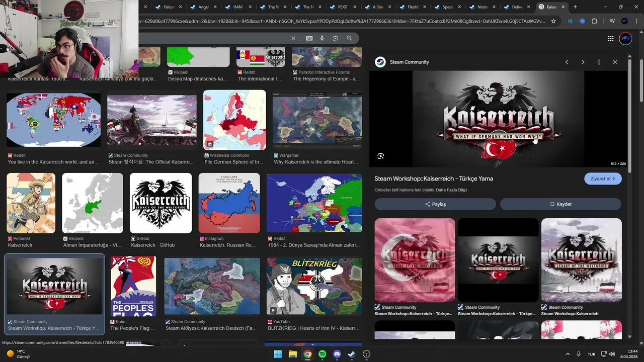The height and width of the screenshot is (362, 644).
Task: Open the GitHub Kaiserreich logo thumbnail
Action: pos(160,203)
